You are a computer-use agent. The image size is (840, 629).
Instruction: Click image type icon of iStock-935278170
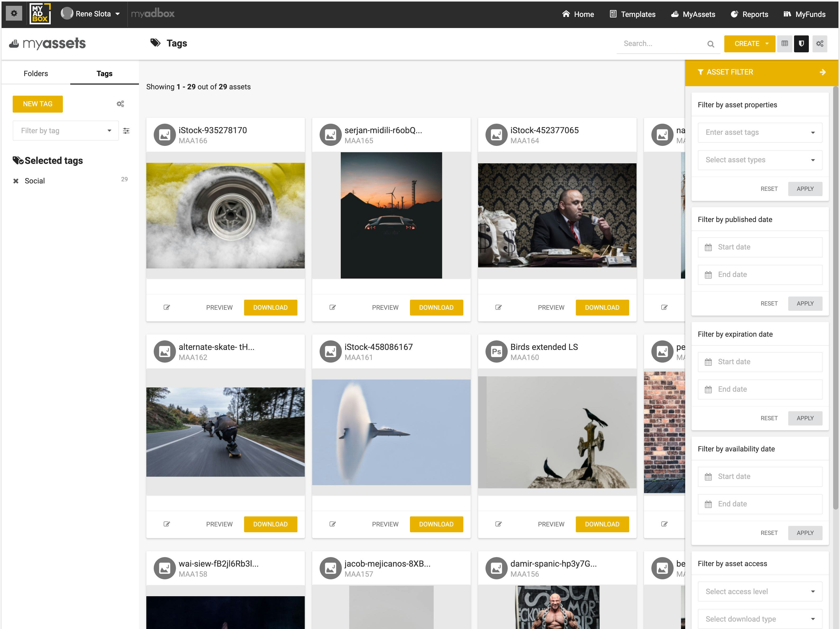point(165,135)
